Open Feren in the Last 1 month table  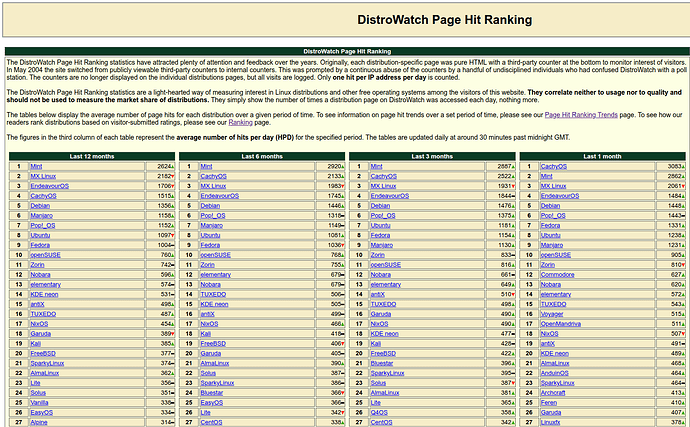549,403
